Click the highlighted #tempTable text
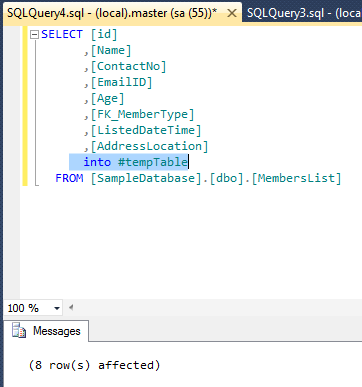Screen dimensions: 362x387 153,162
